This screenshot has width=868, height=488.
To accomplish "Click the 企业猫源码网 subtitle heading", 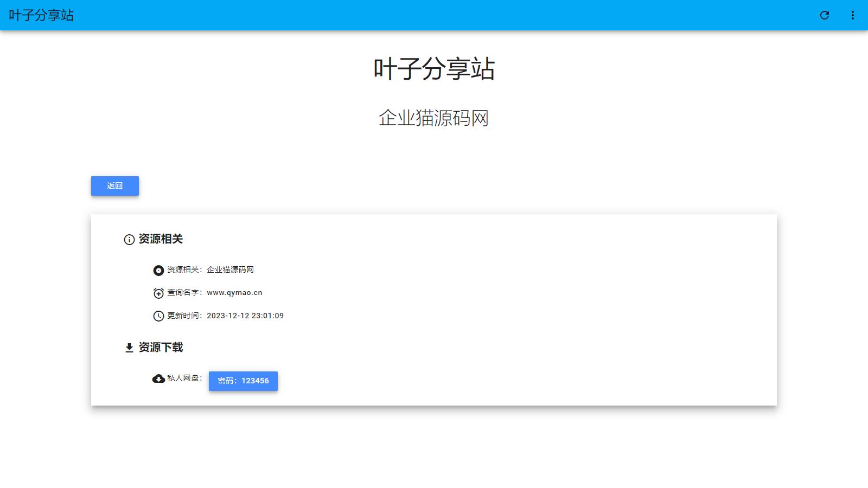I will (x=433, y=118).
